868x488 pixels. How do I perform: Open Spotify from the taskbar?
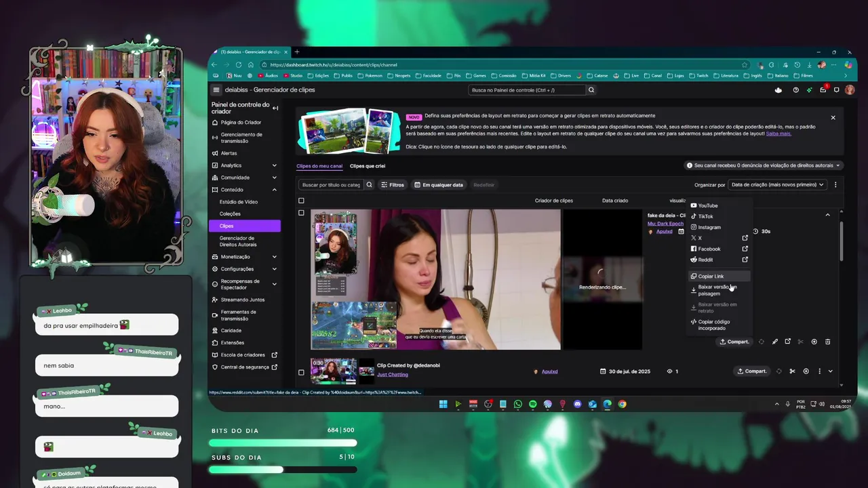(x=533, y=405)
